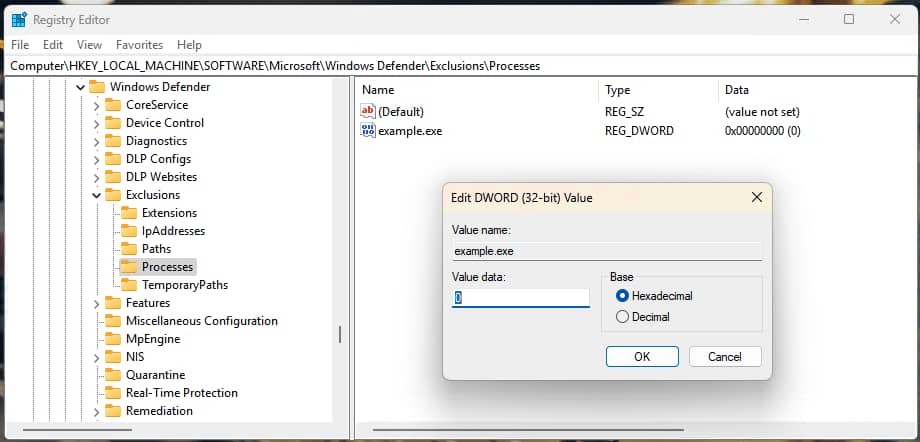Select the Hexadecimal base option
The height and width of the screenshot is (442, 920).
[623, 296]
